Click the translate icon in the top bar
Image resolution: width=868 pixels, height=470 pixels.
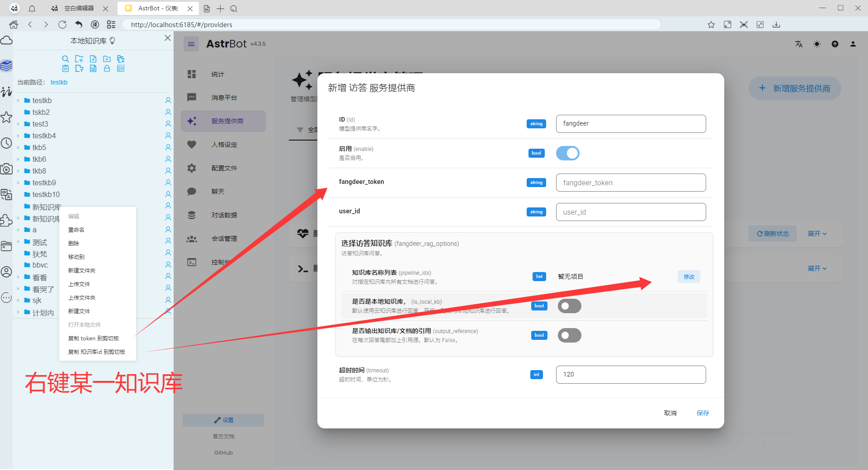coord(798,44)
